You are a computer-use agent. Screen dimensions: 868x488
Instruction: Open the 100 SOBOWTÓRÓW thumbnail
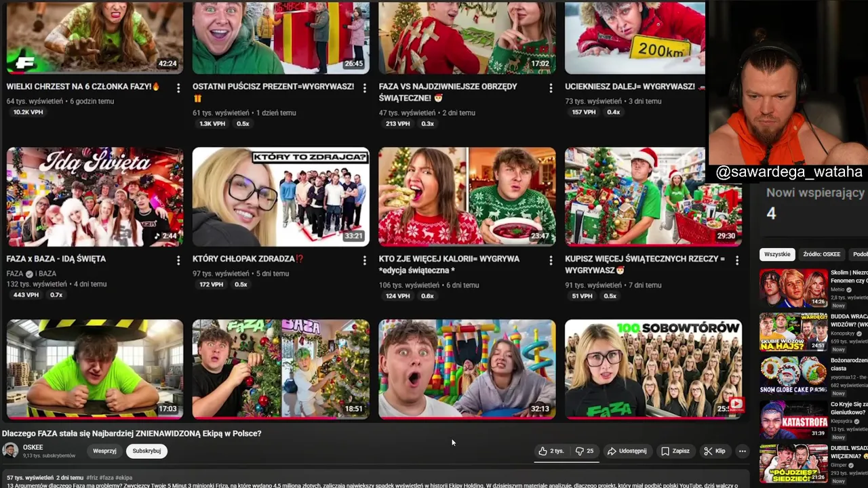(653, 369)
